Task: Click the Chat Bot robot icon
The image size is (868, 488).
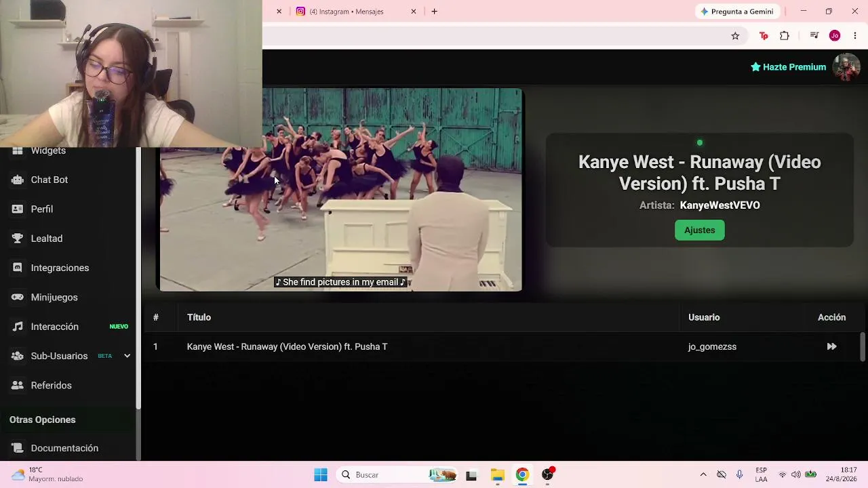Action: coord(18,180)
